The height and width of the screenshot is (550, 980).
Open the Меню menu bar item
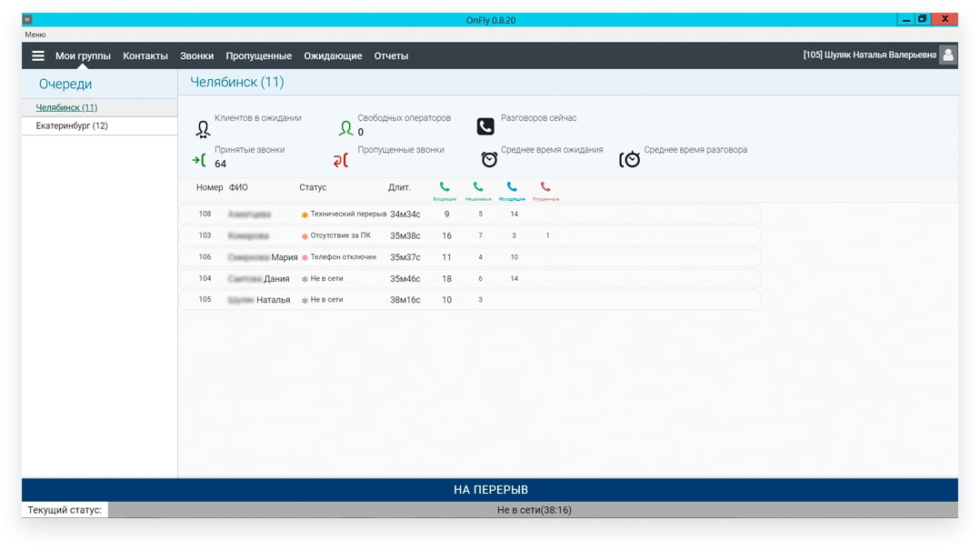click(35, 35)
